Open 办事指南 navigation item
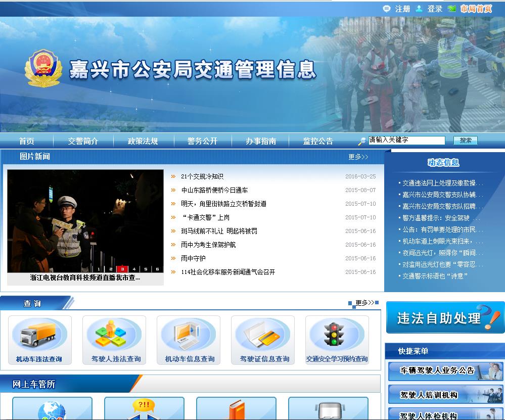The height and width of the screenshot is (420, 505). [261, 141]
